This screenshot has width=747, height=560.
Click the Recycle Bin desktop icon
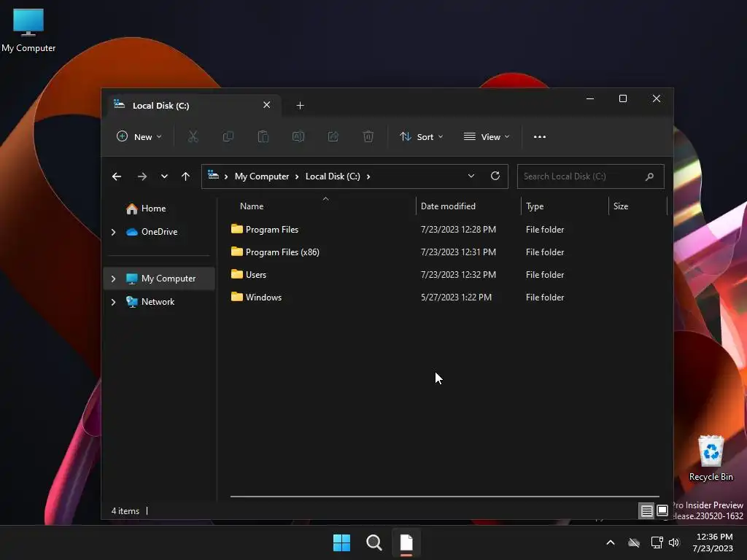[x=711, y=458]
